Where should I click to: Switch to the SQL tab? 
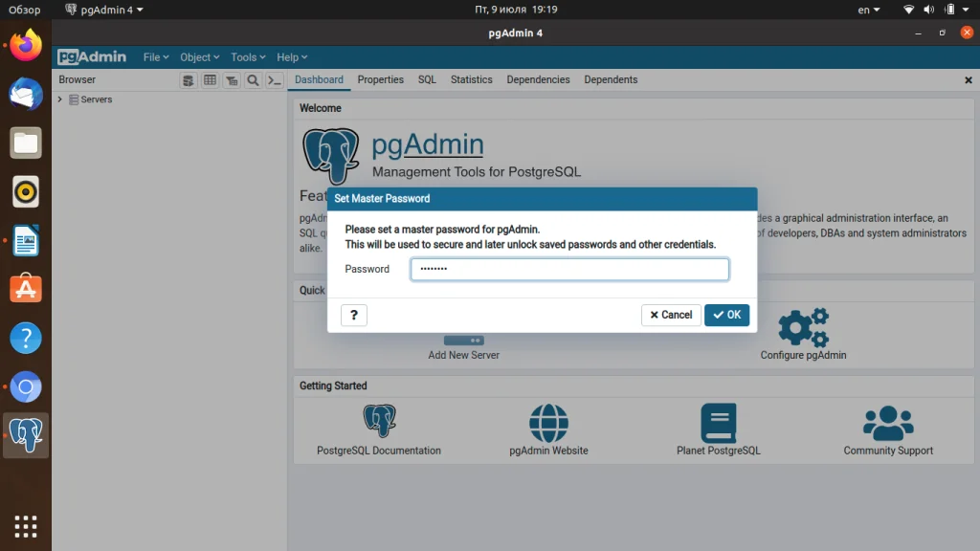coord(426,79)
